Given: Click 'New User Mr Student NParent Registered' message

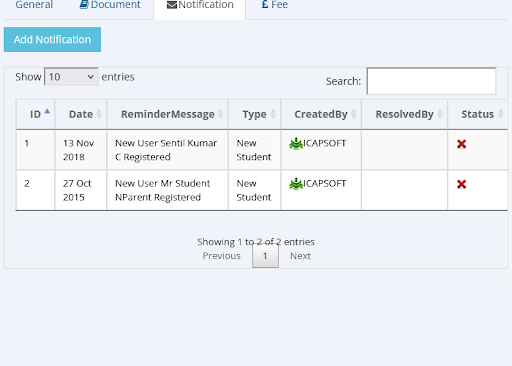Looking at the screenshot, I should tap(163, 190).
